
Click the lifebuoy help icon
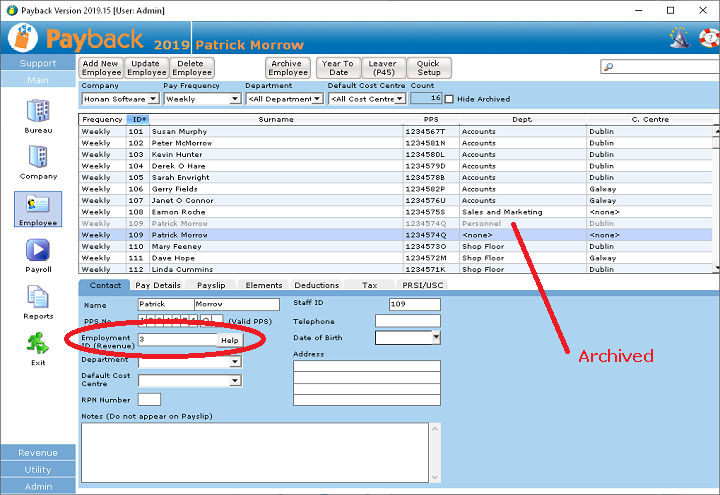click(709, 38)
